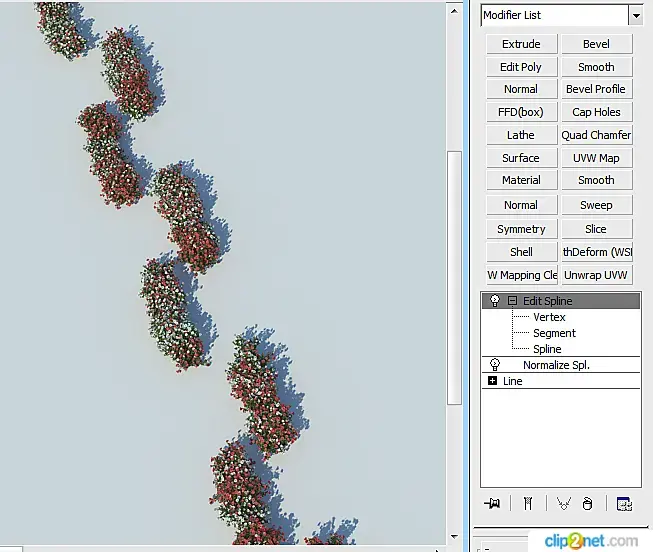This screenshot has height=552, width=653.
Task: Open the Modifier List dropdown
Action: pos(636,16)
